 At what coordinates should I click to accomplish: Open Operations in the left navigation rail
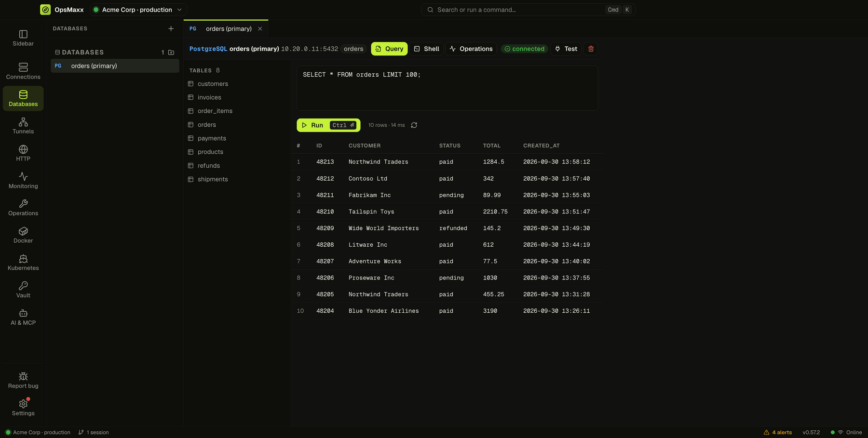tap(23, 208)
